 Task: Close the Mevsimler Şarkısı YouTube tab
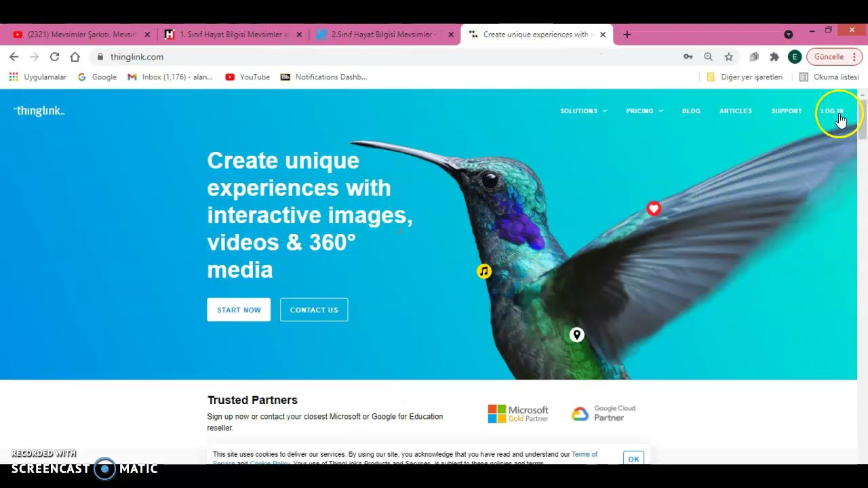tap(147, 35)
